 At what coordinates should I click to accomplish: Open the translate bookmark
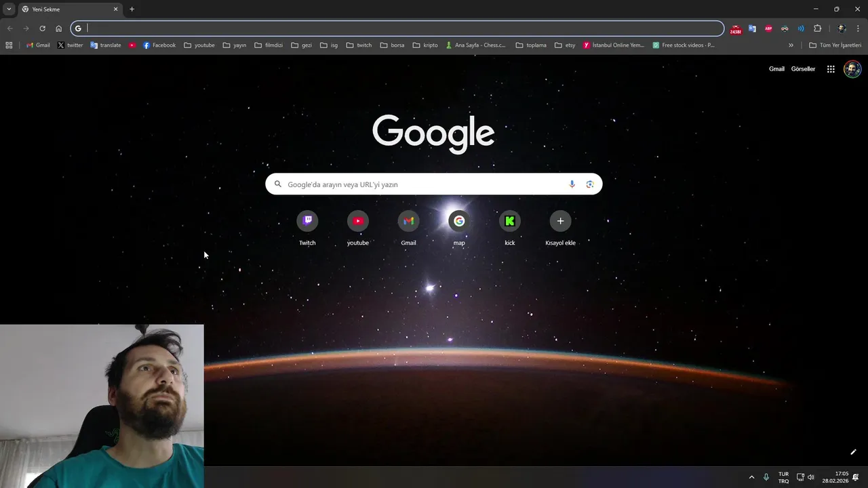point(105,45)
